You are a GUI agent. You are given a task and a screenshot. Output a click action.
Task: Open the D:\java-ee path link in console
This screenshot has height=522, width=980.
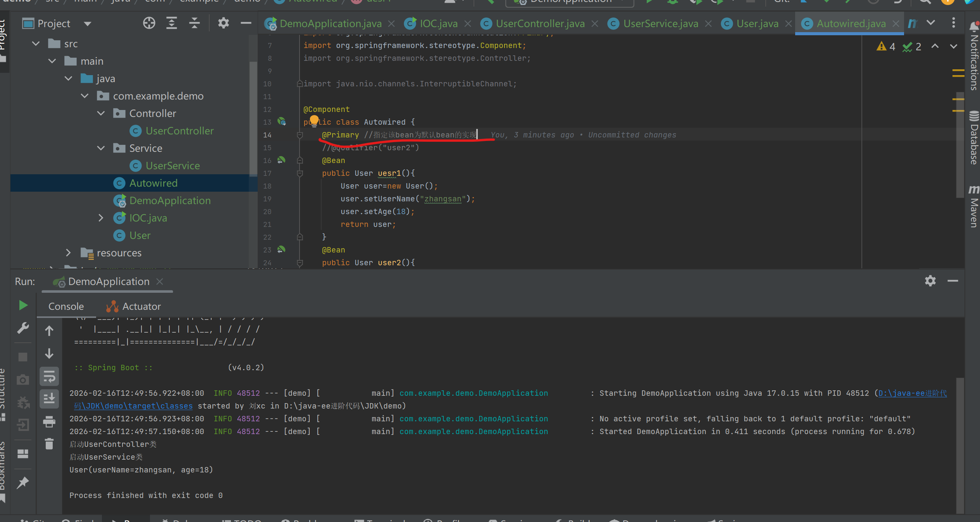912,393
